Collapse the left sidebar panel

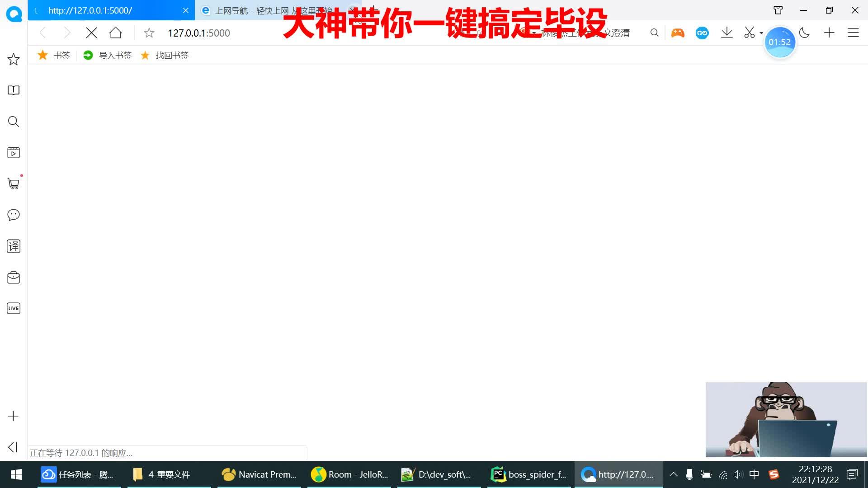[x=13, y=447]
